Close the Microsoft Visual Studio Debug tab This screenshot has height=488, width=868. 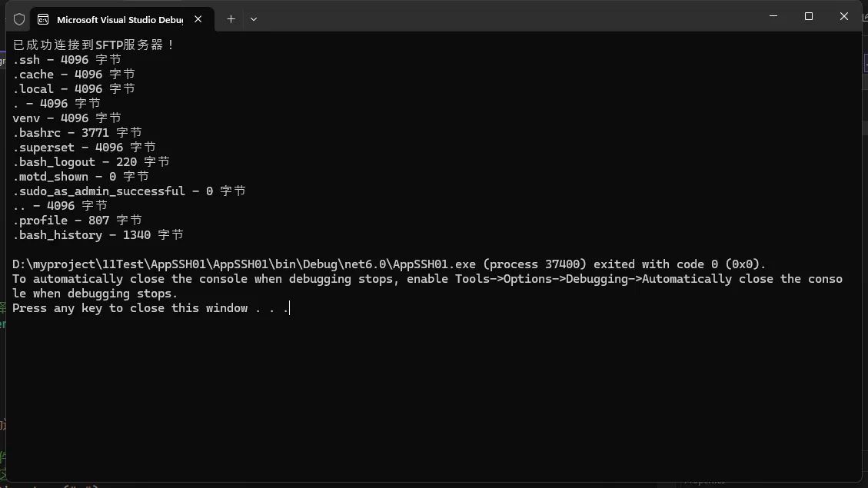click(199, 19)
